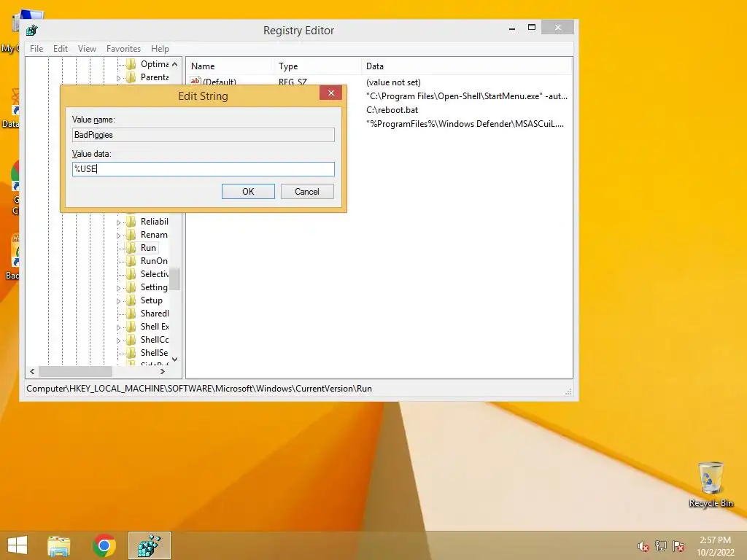Click the registry path in the status bar

pyautogui.click(x=199, y=389)
